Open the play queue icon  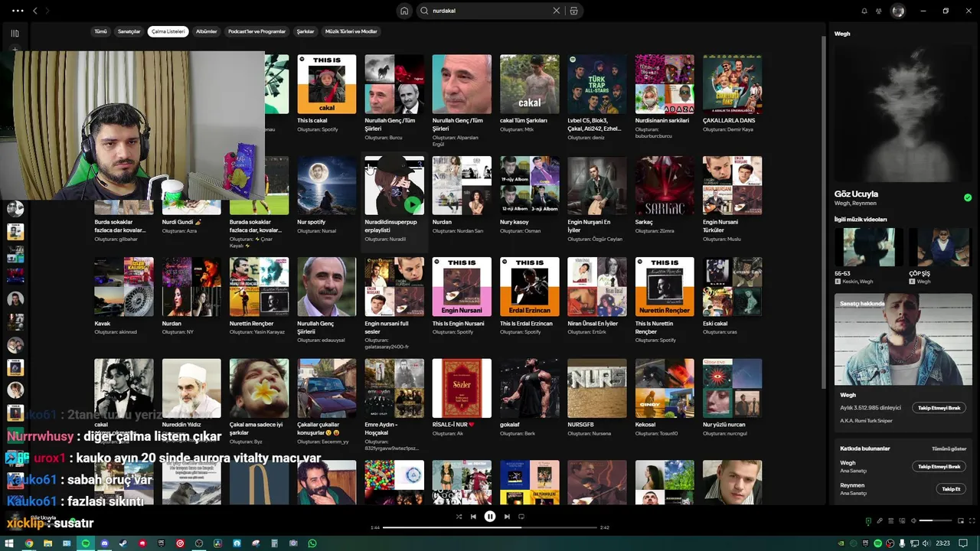(890, 521)
